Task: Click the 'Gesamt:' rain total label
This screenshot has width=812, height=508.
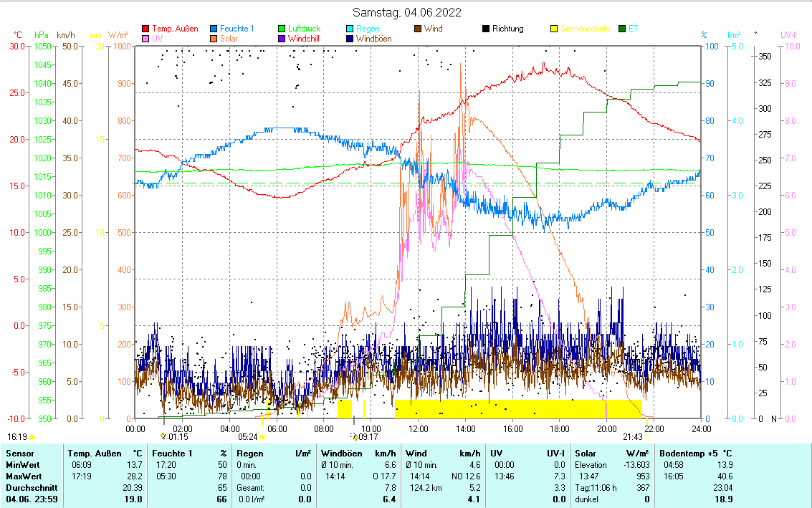Action: coord(251,488)
